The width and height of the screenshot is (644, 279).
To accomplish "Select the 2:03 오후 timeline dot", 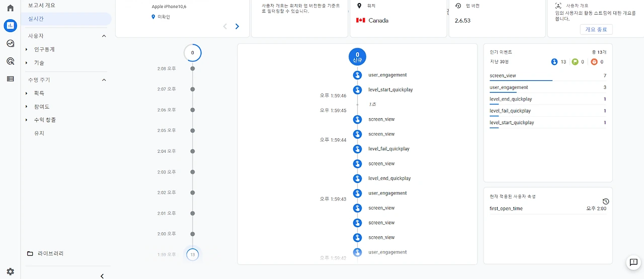I will point(192,172).
